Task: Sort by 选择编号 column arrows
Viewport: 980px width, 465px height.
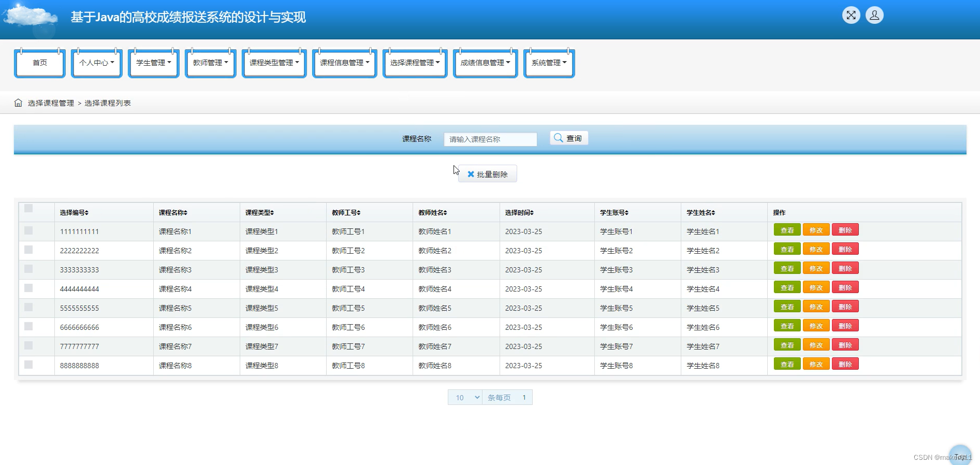Action: (x=87, y=213)
